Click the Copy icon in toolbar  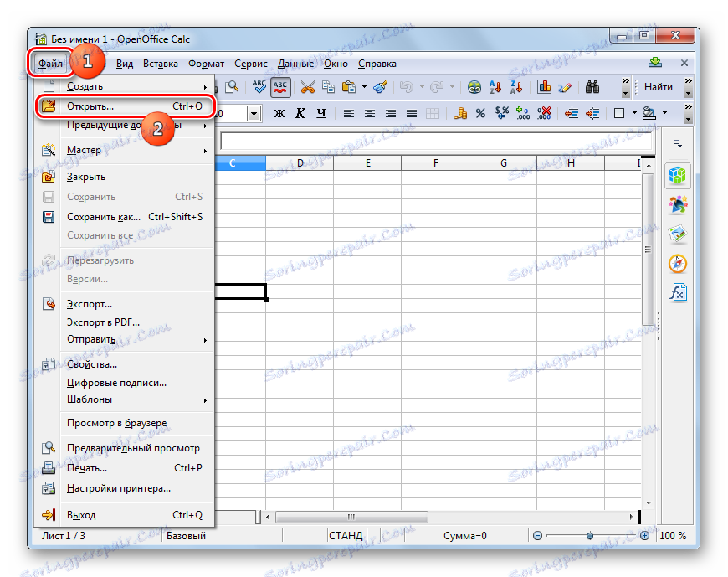click(328, 87)
